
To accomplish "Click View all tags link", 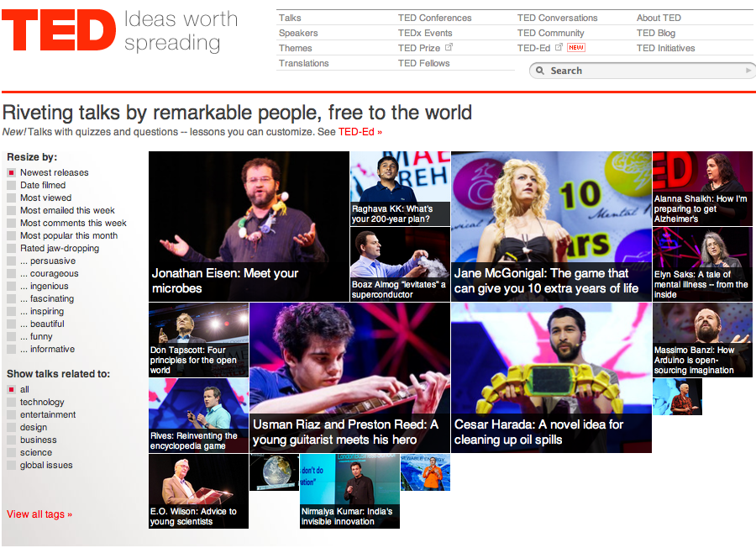I will coord(39,514).
